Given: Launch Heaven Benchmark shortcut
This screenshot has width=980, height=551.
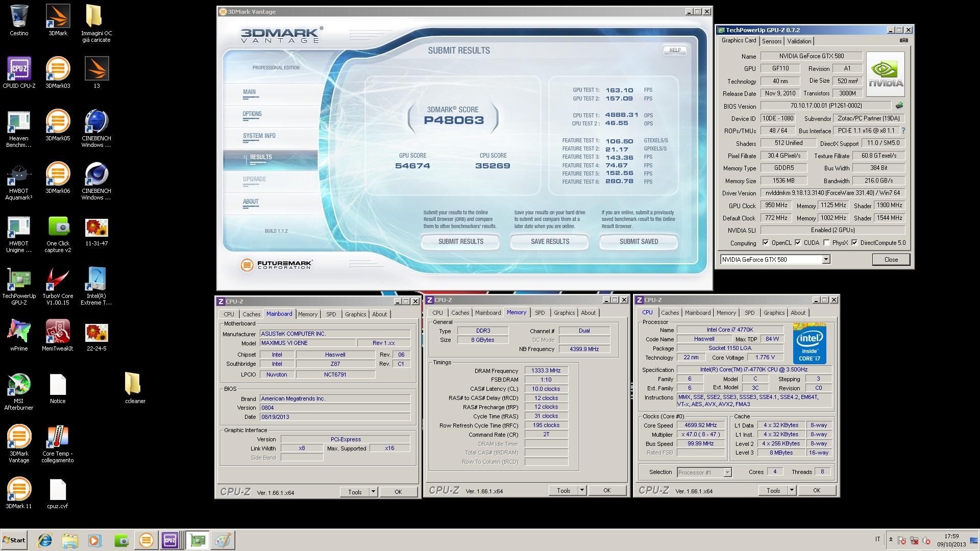Looking at the screenshot, I should click(19, 129).
